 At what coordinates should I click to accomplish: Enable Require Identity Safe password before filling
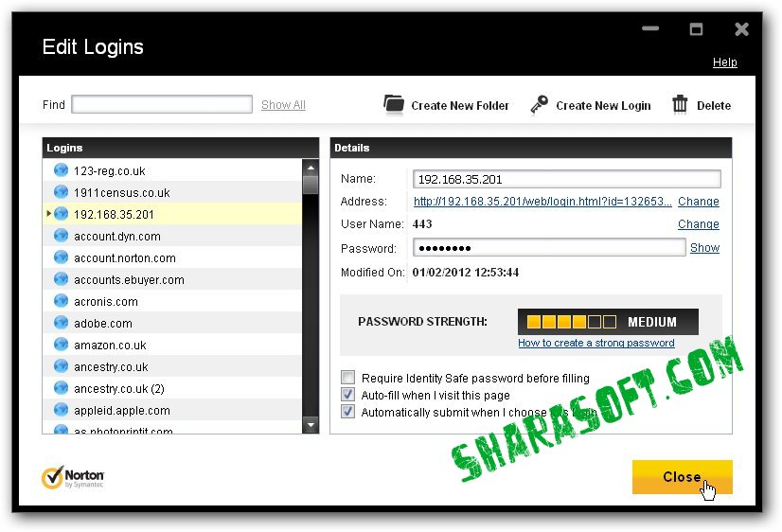click(347, 378)
